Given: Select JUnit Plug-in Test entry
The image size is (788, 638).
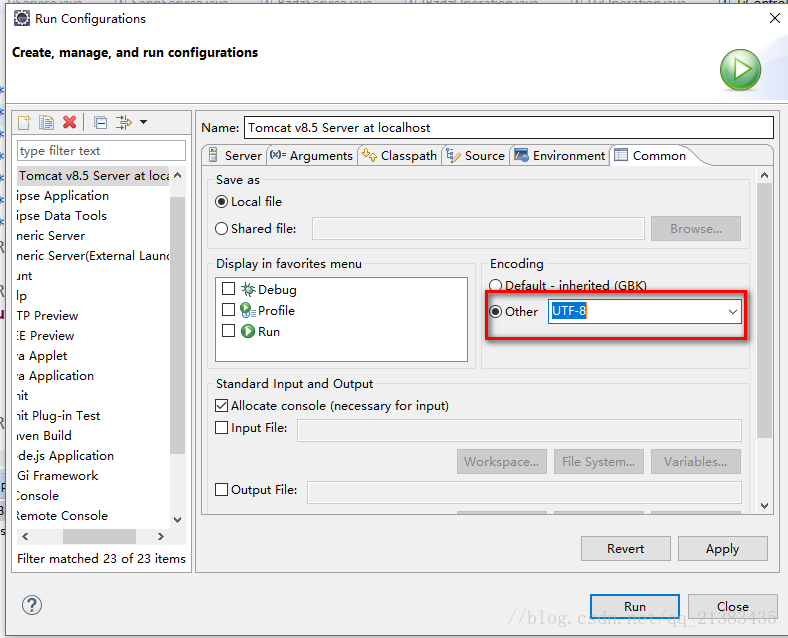Looking at the screenshot, I should click(58, 416).
